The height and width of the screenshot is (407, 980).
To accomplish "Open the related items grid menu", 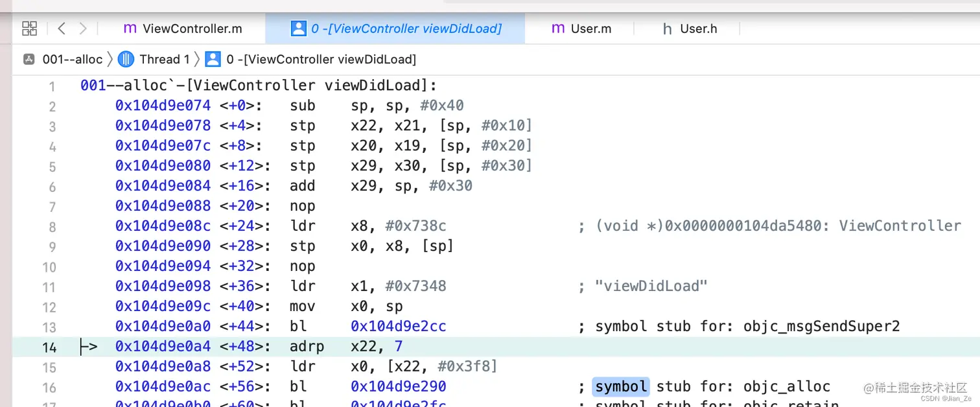I will (30, 28).
